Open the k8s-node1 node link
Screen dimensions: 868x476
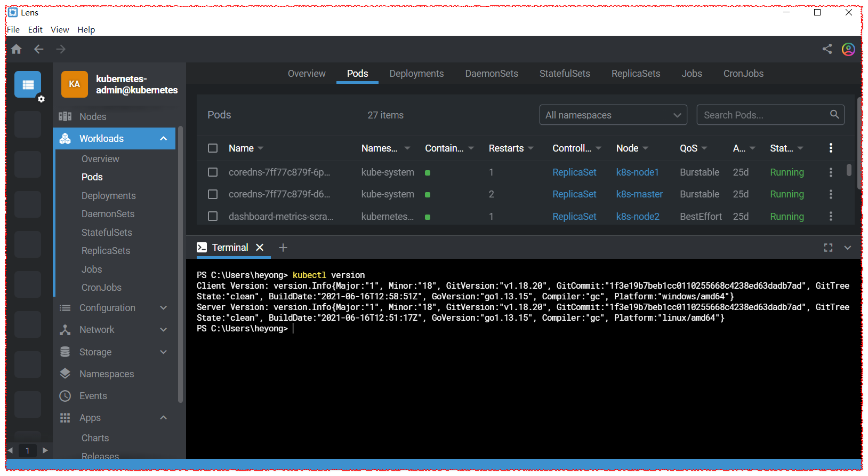pos(638,172)
